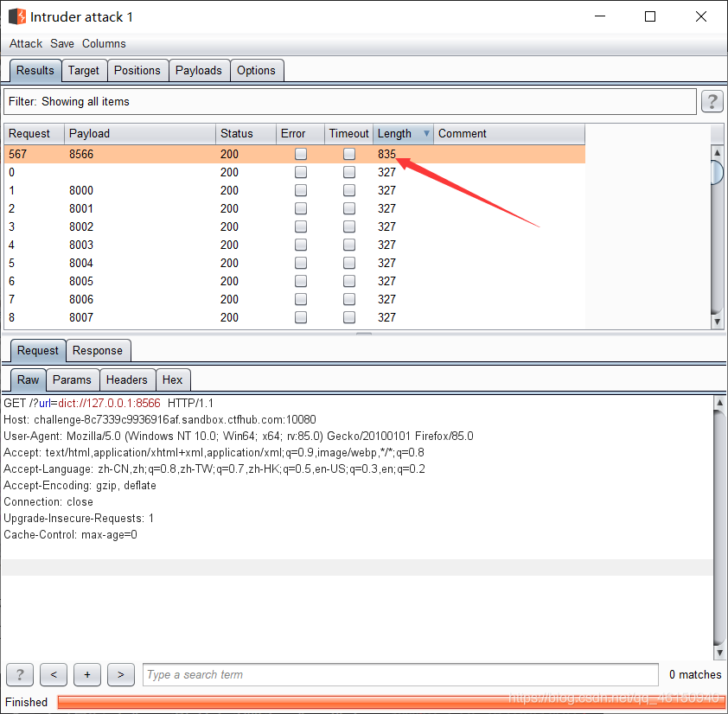Open the Save menu
This screenshot has width=728, height=714.
(61, 43)
